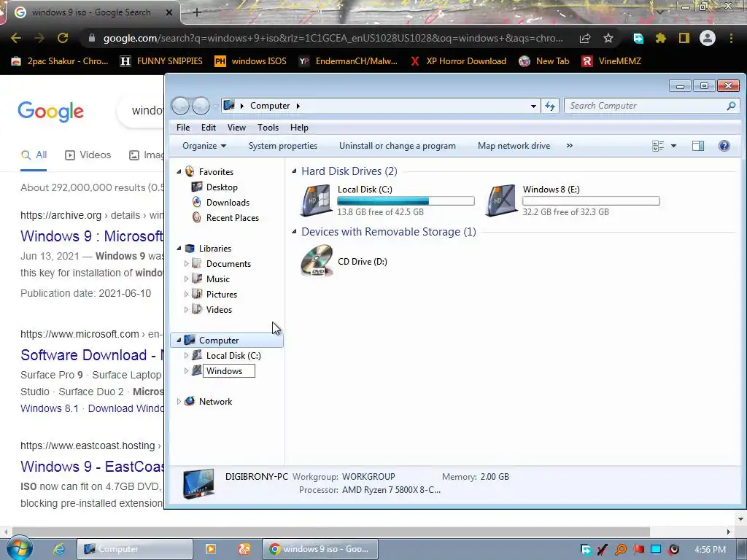Open the File menu
The width and height of the screenshot is (747, 560).
pyautogui.click(x=183, y=127)
